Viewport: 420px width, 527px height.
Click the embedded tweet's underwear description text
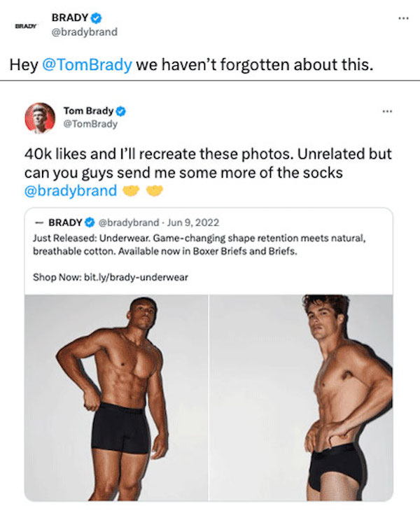(x=196, y=244)
